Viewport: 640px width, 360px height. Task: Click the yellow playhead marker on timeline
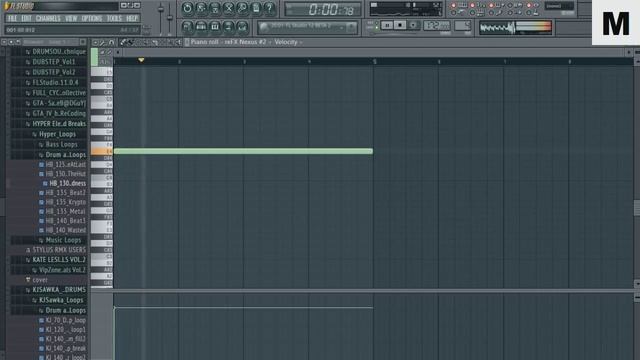click(141, 60)
